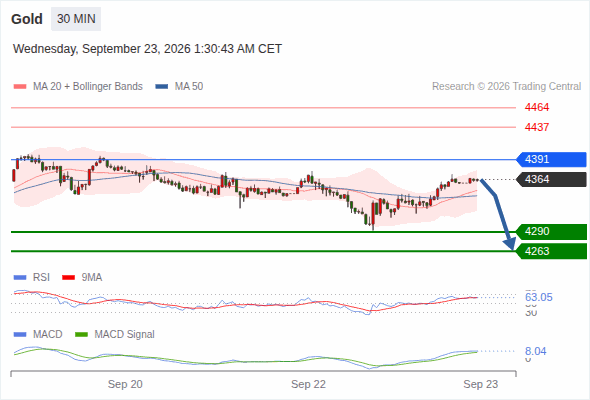Click the 4364 current price tag
This screenshot has height=400, width=590.
pos(551,179)
